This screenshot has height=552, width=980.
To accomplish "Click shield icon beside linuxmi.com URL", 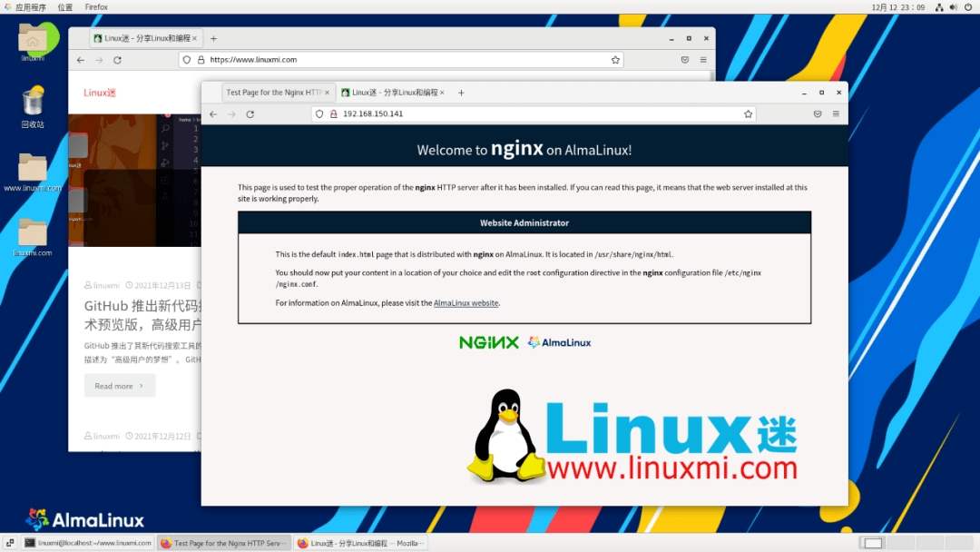I will coord(187,60).
